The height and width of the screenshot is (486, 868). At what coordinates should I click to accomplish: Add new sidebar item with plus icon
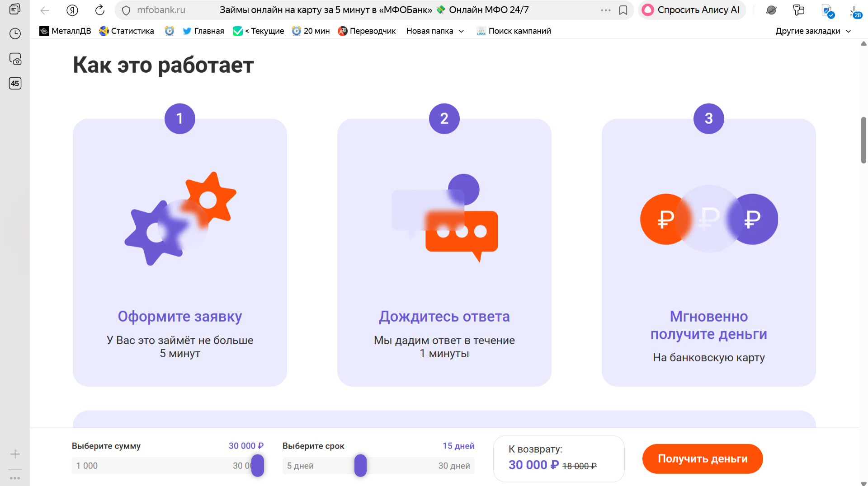pyautogui.click(x=15, y=454)
